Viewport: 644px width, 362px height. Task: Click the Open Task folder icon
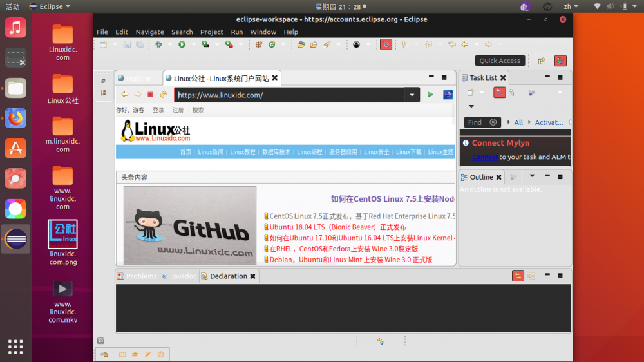[x=314, y=44]
